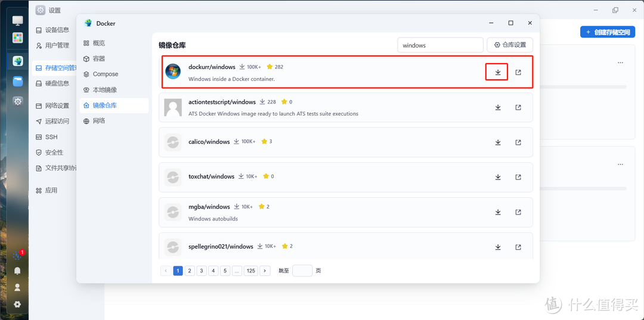Open the colorful app grid dock icon
The image size is (644, 320).
coord(18,38)
